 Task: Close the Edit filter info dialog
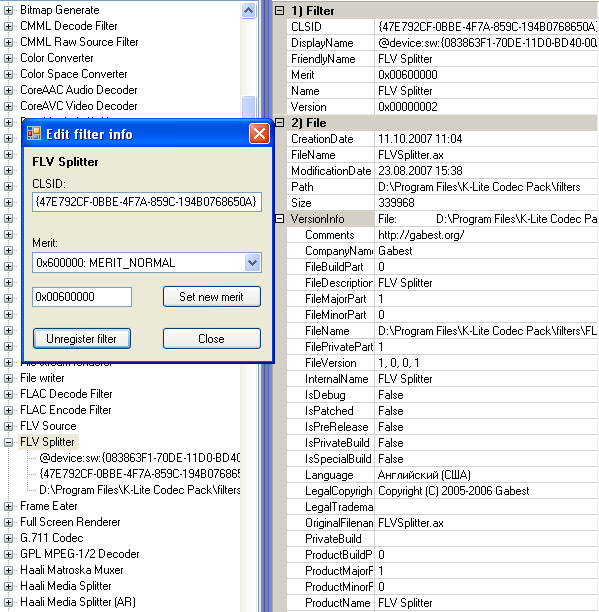pos(260,134)
